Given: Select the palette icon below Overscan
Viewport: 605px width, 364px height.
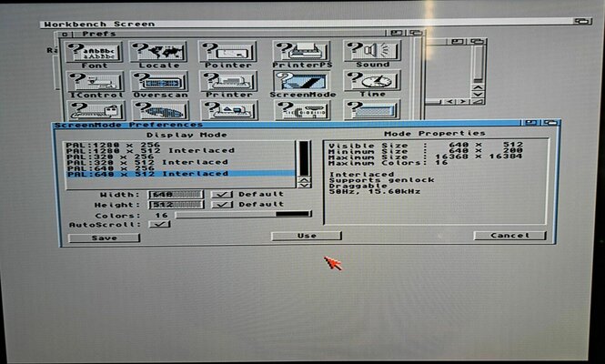Looking at the screenshot, I should tap(161, 110).
